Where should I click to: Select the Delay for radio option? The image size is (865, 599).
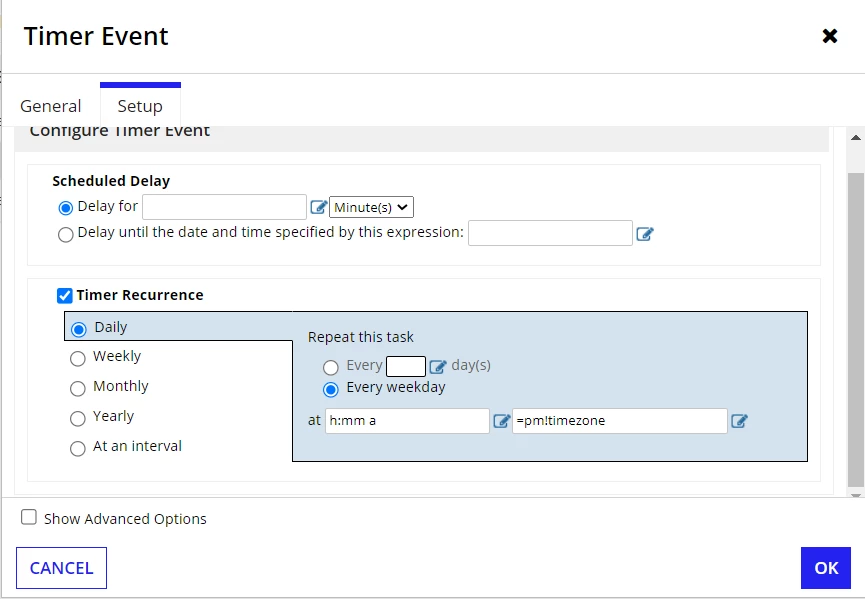pos(66,208)
